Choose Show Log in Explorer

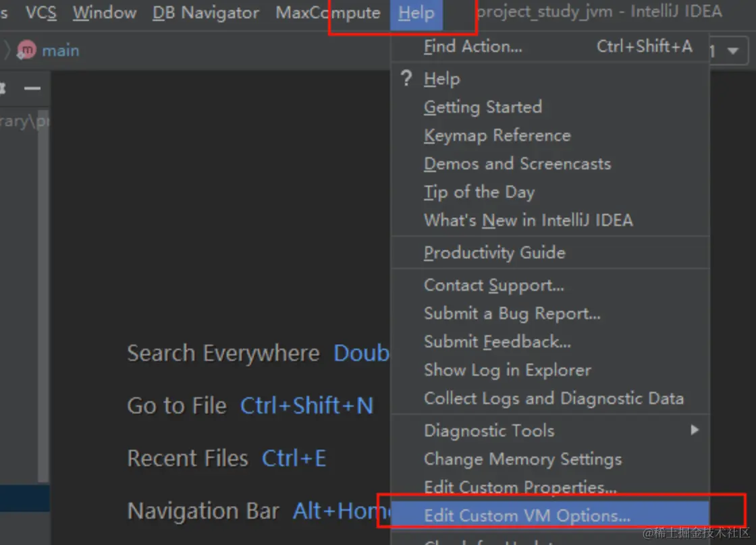(x=550, y=370)
